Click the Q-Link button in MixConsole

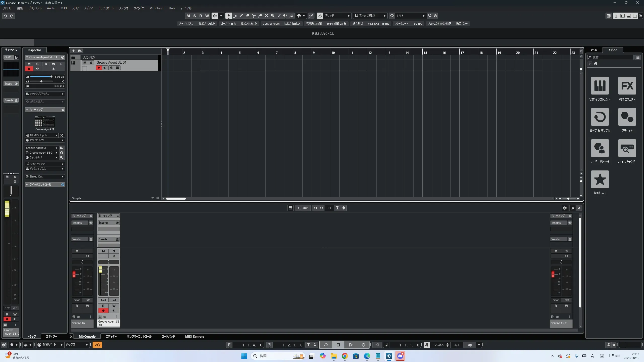[303, 208]
